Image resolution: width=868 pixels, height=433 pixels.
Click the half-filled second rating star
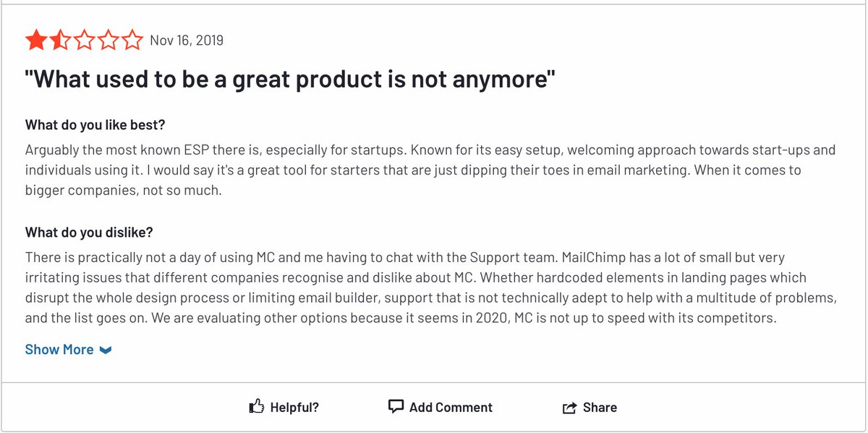59,41
